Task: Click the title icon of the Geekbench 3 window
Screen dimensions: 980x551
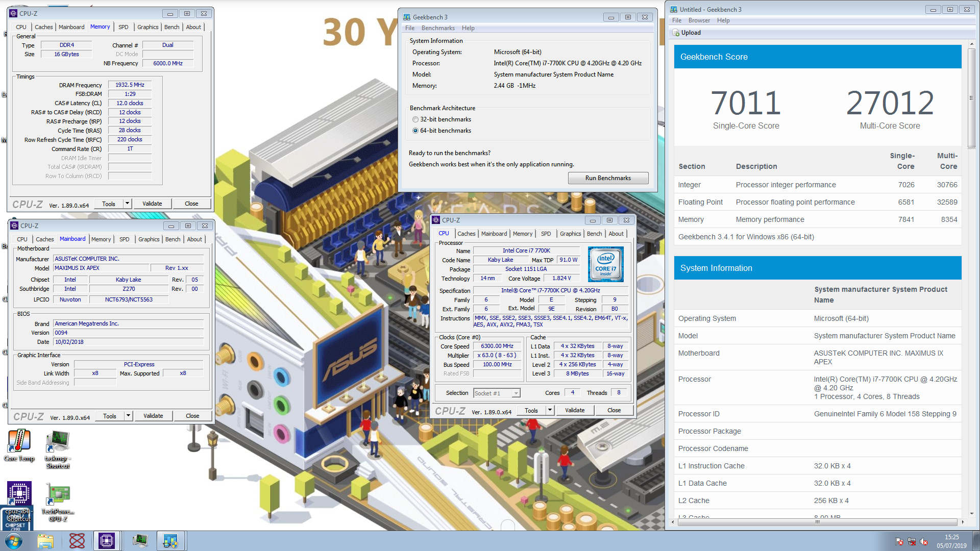Action: pos(407,17)
